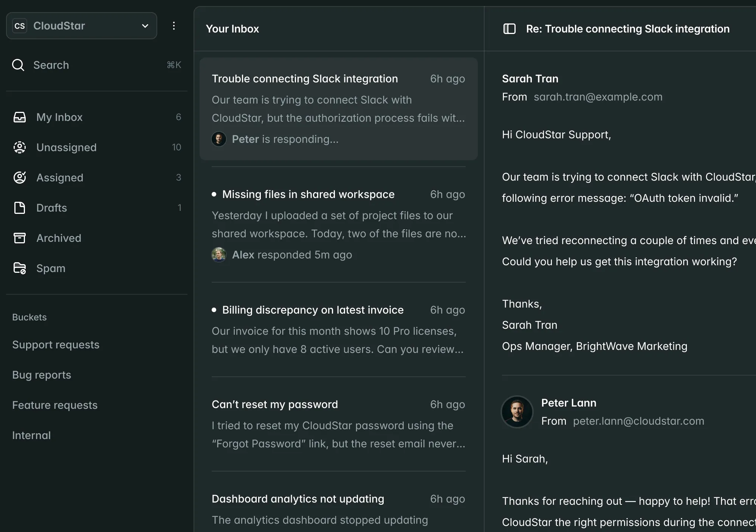Click the CS workspace avatar badge
This screenshot has width=756, height=532.
pyautogui.click(x=20, y=26)
